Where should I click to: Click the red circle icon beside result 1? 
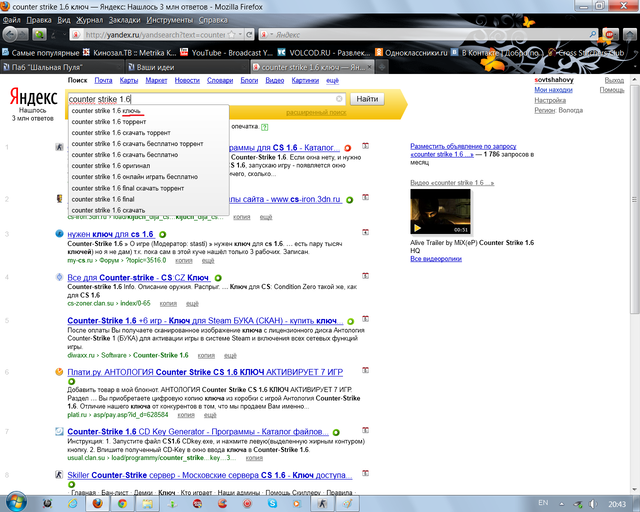point(348,148)
